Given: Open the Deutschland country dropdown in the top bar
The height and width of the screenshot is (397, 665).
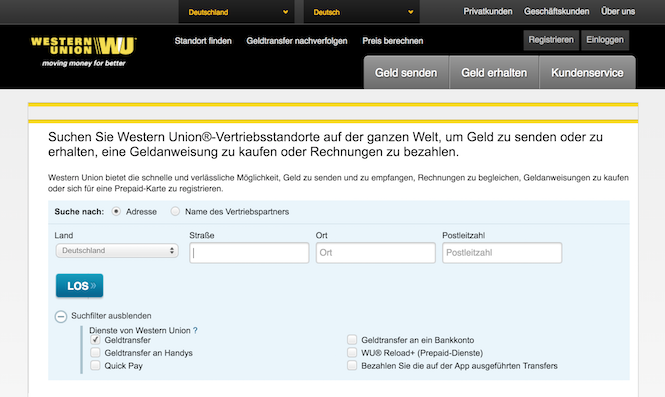Looking at the screenshot, I should pos(237,12).
